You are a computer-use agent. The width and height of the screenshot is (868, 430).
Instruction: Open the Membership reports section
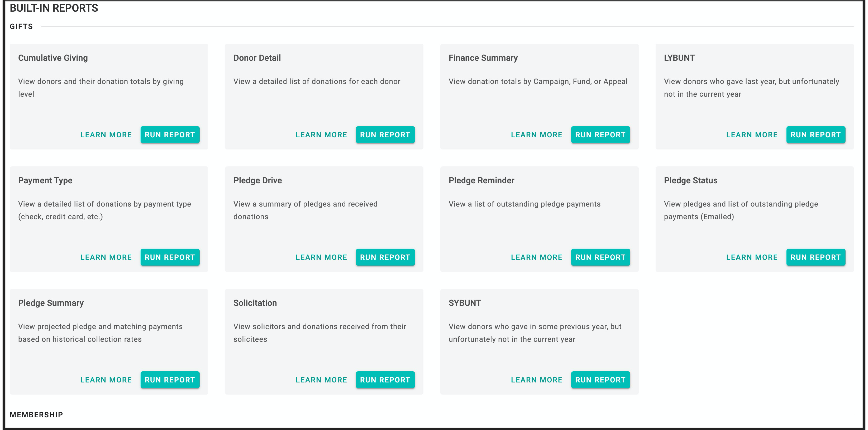pos(36,414)
